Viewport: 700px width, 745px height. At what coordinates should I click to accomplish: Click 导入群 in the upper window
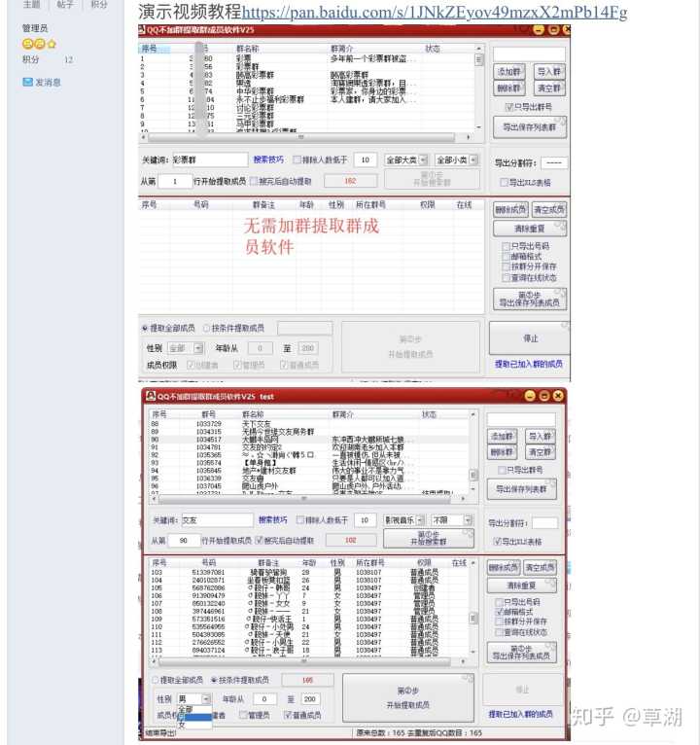click(549, 72)
